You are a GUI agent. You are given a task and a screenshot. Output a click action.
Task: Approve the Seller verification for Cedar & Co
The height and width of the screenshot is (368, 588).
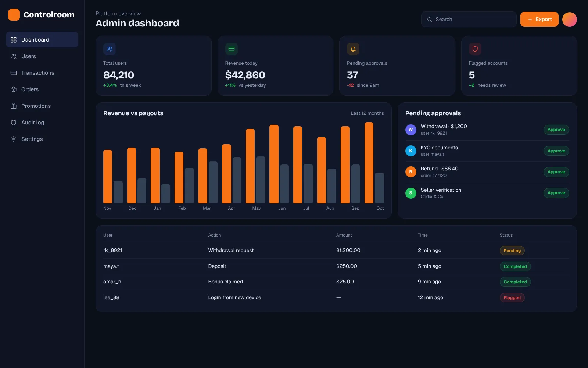556,193
